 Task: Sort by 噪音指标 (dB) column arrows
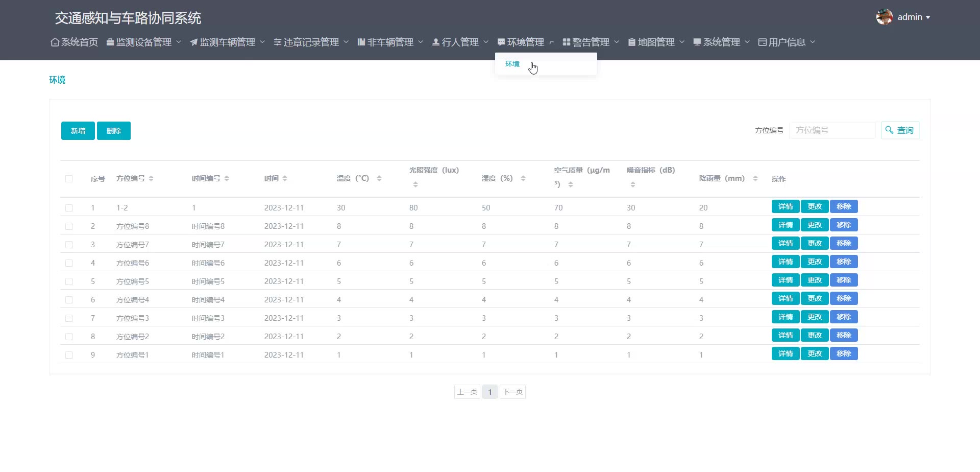click(x=633, y=184)
